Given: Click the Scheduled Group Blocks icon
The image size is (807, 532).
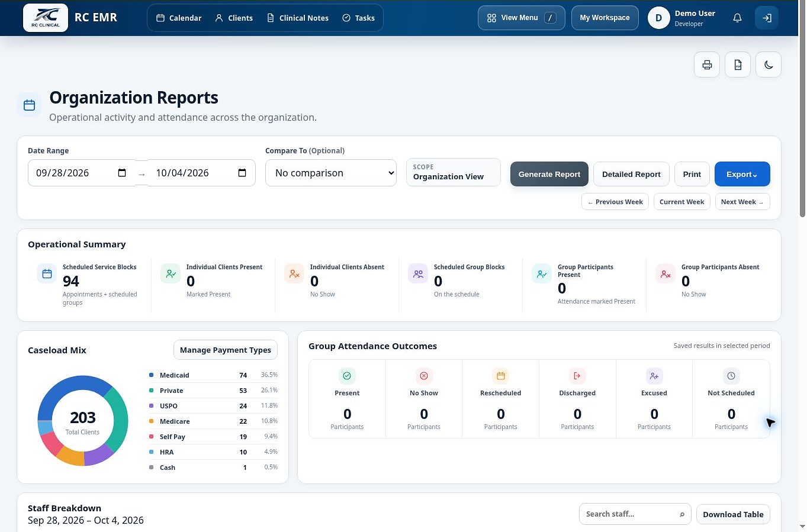Looking at the screenshot, I should (418, 274).
